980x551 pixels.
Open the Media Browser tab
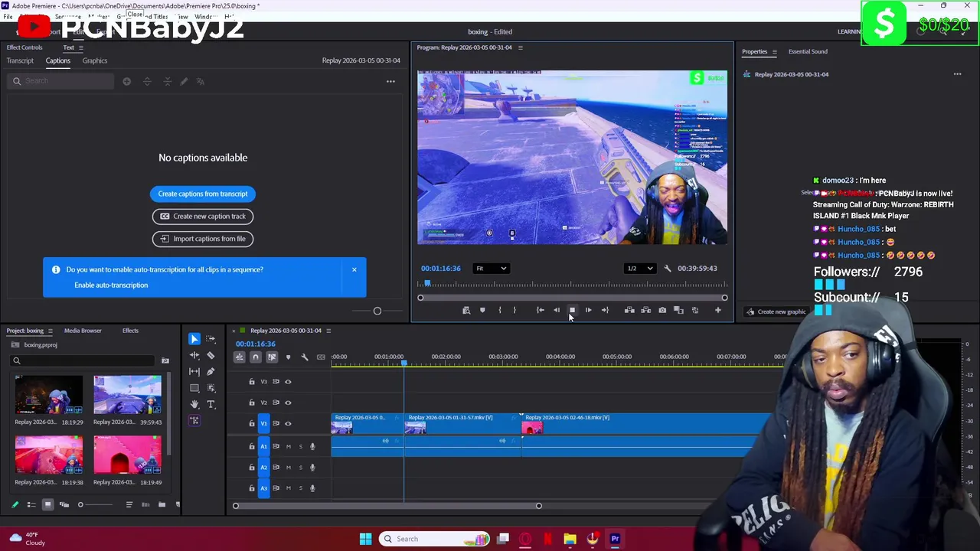coord(83,331)
